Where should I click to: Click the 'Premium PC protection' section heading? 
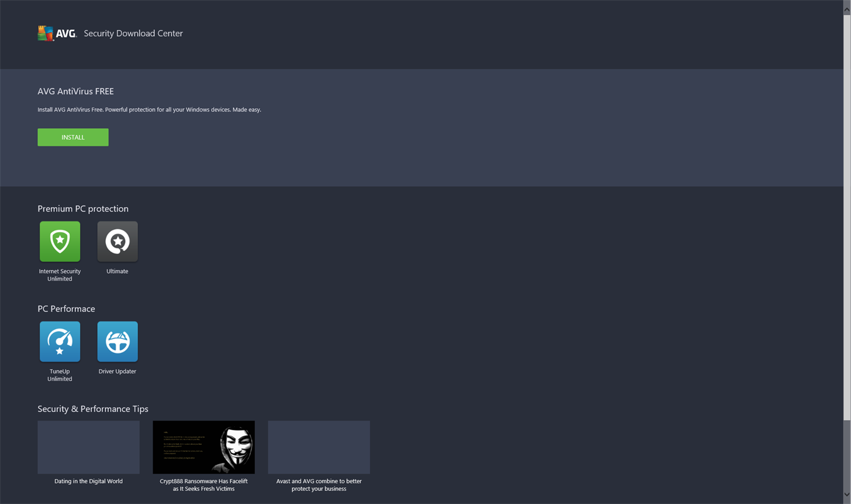click(x=83, y=209)
